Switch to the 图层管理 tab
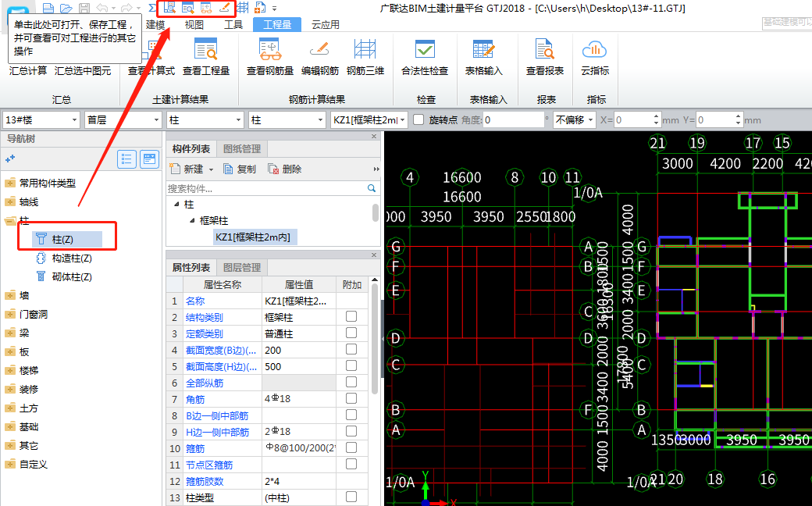 click(242, 268)
